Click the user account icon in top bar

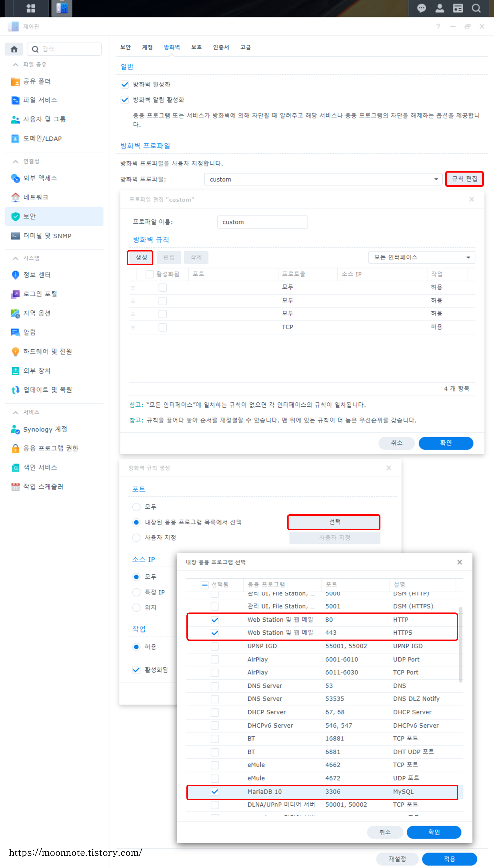click(440, 8)
